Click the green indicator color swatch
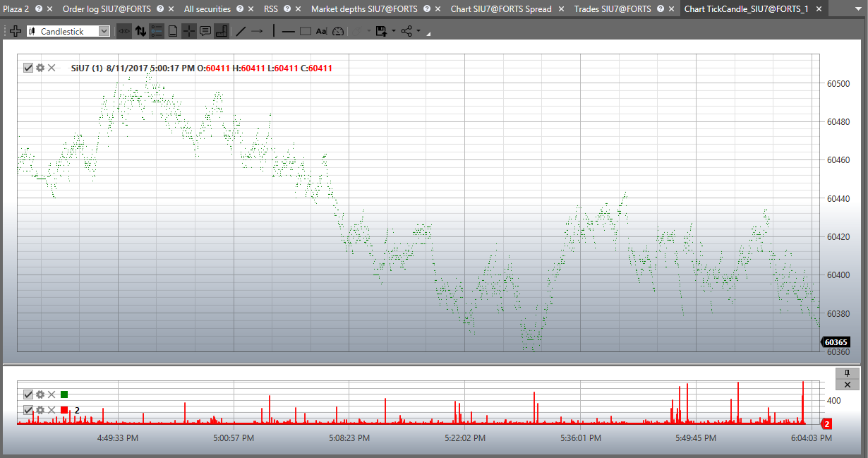868x458 pixels. [64, 394]
